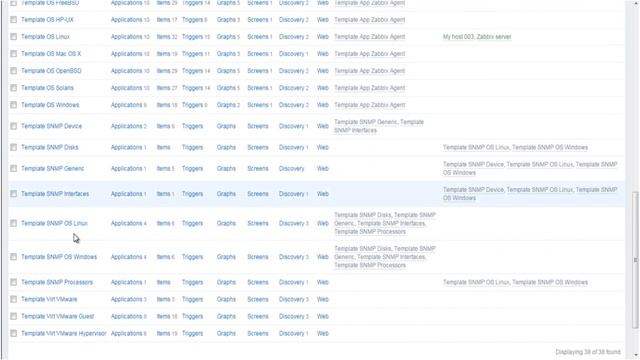Open the Zabbix server host link
Screen dimensions: 640x360
(494, 37)
